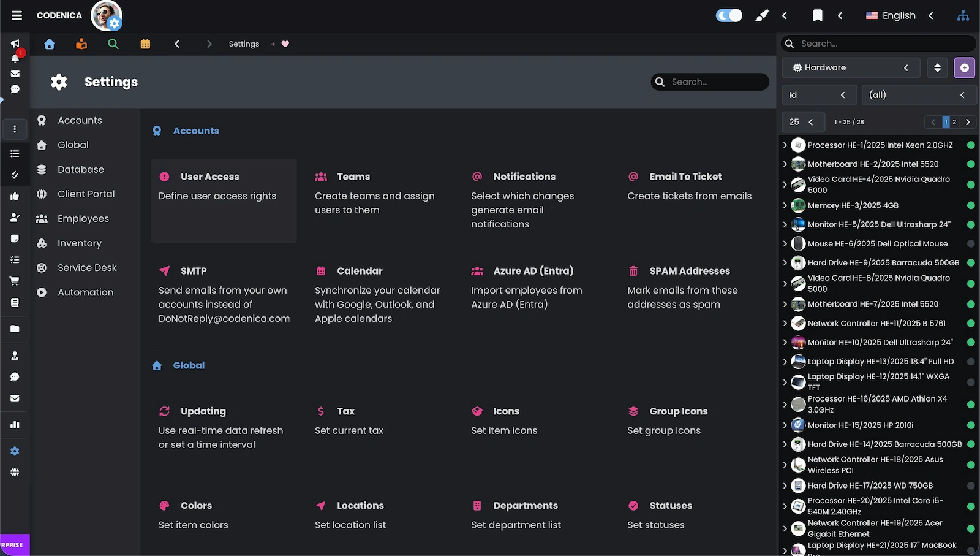This screenshot has height=556, width=980.
Task: Open the theme painter brush icon
Action: [x=761, y=15]
